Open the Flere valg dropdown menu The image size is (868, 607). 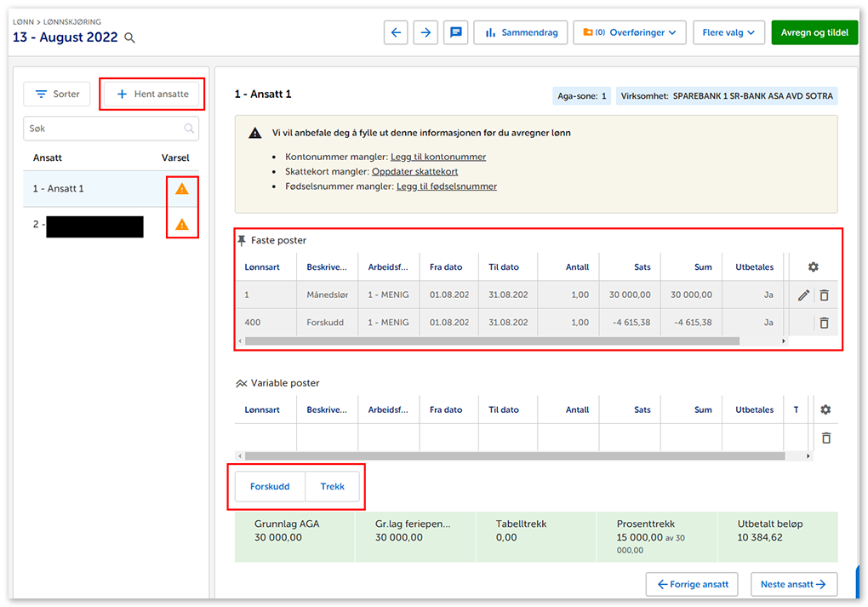[x=728, y=32]
